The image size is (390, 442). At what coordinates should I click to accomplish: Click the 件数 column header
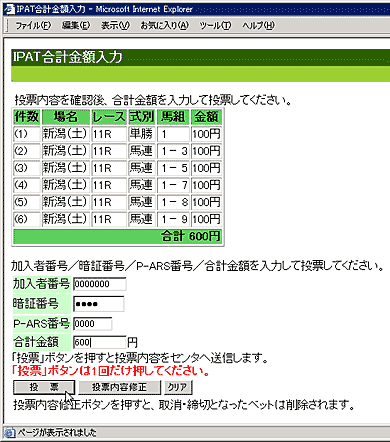27,117
